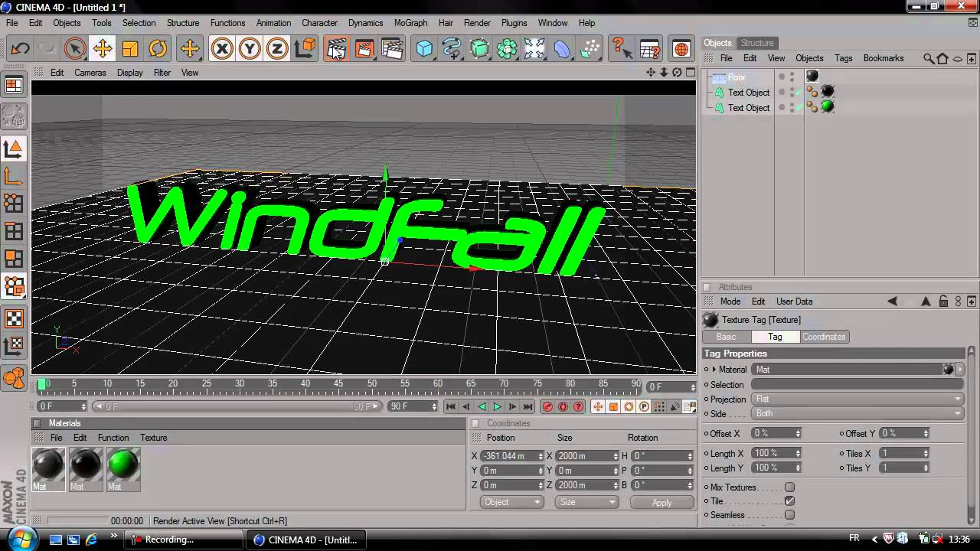Go to start of animation button
Viewport: 980px width, 551px height.
point(450,407)
